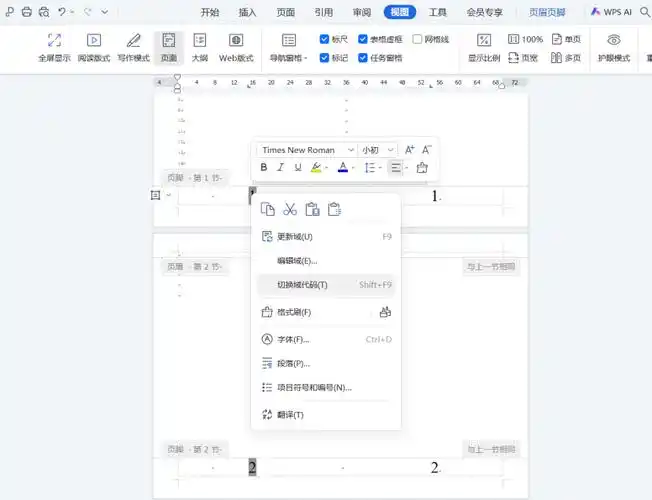Apply bold from the floating mini toolbar
Viewport: 652px width, 500px height.
(x=264, y=168)
